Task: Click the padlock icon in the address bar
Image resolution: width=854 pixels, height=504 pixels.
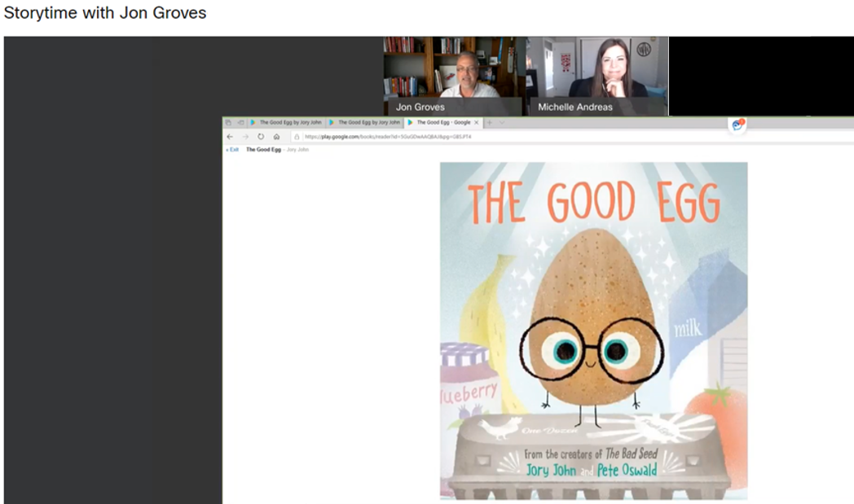Action: (297, 137)
